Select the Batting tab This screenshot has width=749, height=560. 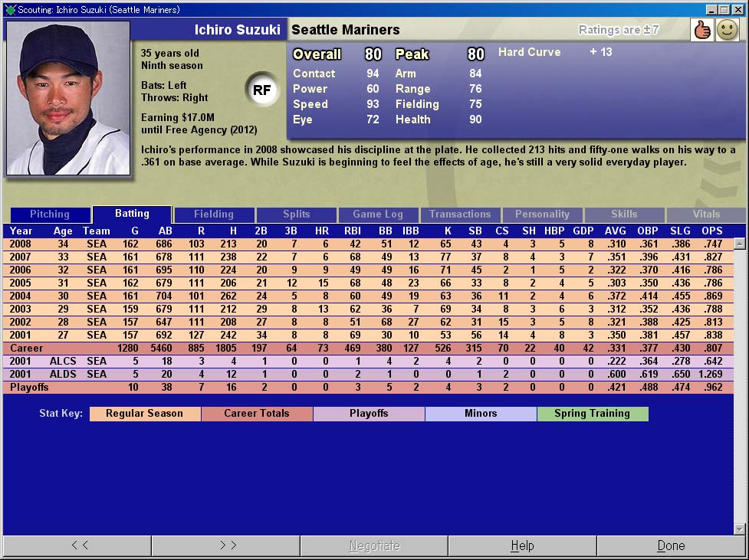click(132, 214)
